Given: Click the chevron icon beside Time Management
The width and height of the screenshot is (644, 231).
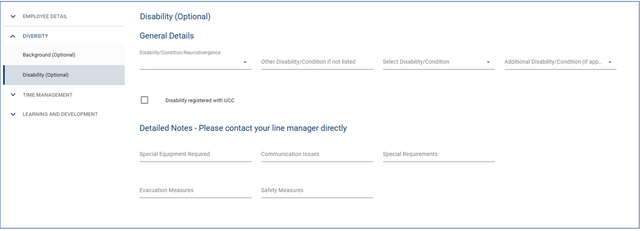Looking at the screenshot, I should [x=13, y=95].
